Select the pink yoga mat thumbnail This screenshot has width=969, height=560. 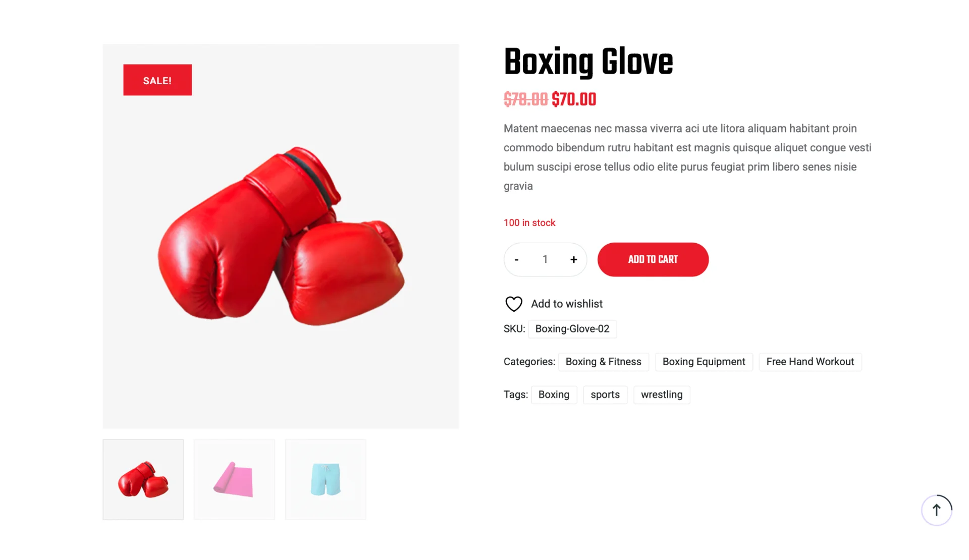point(234,479)
